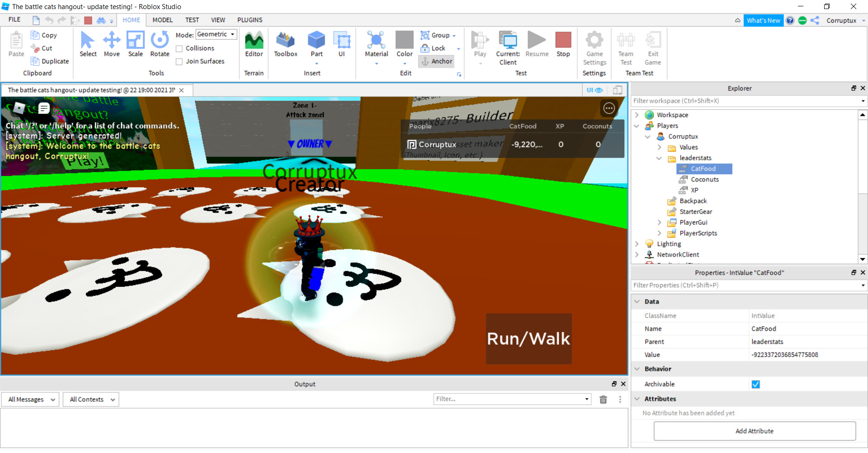This screenshot has width=868, height=453.
Task: Start Play mode
Action: click(x=479, y=44)
